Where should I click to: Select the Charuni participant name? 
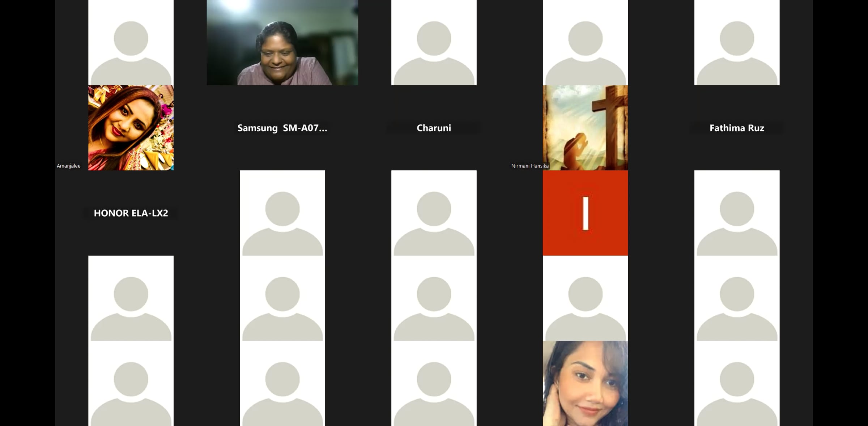pos(434,128)
